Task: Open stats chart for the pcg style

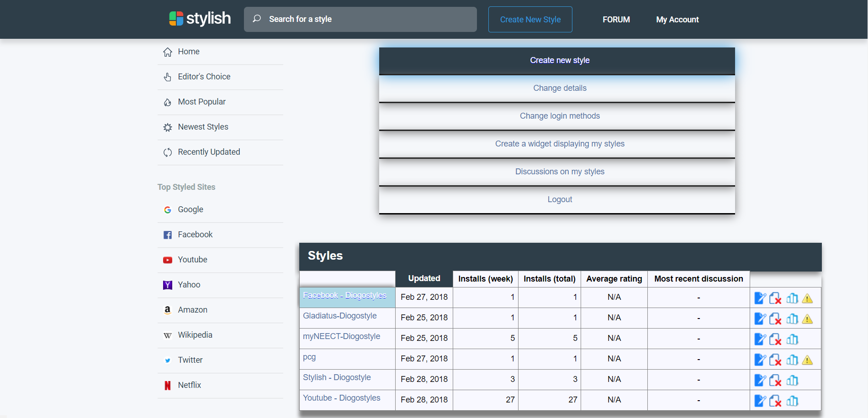Action: click(x=792, y=360)
